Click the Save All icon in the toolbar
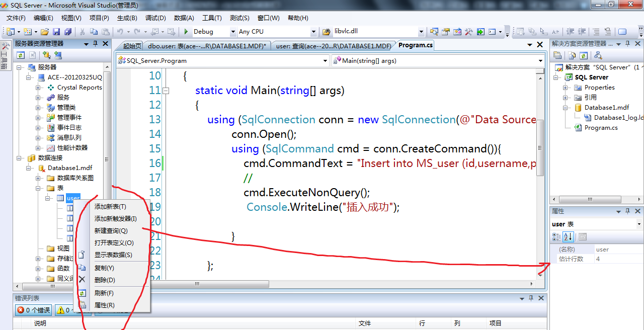The image size is (644, 330). tap(68, 32)
